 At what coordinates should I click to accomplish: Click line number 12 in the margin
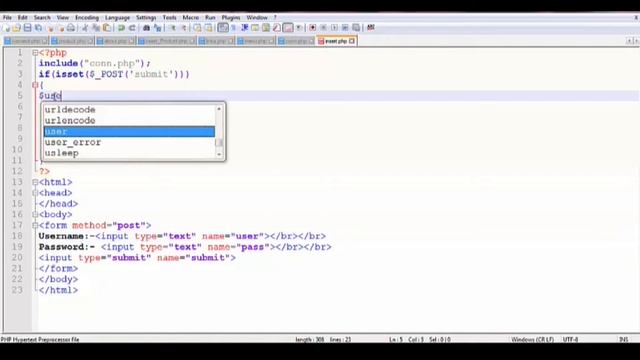tap(17, 171)
